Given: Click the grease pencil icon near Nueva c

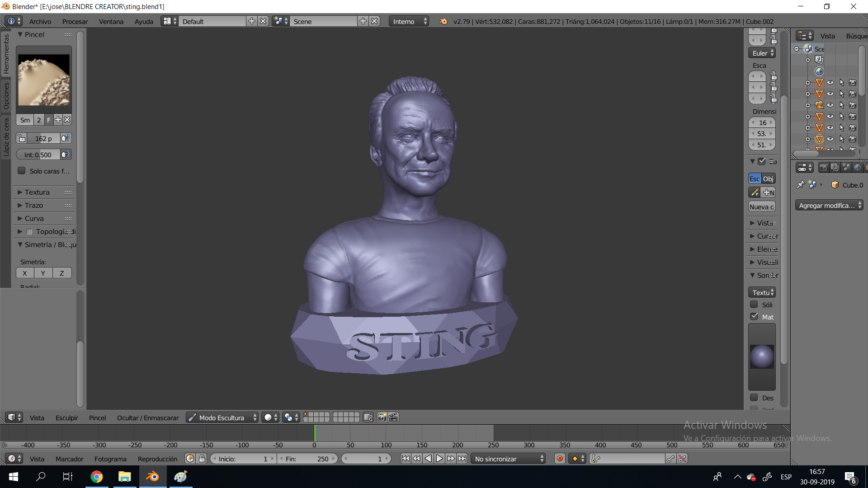Looking at the screenshot, I should point(755,192).
